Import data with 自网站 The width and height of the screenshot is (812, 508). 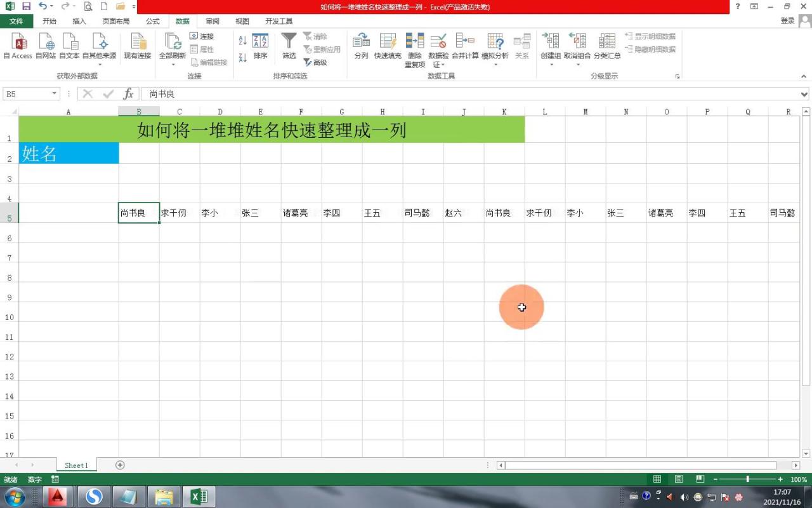point(46,46)
